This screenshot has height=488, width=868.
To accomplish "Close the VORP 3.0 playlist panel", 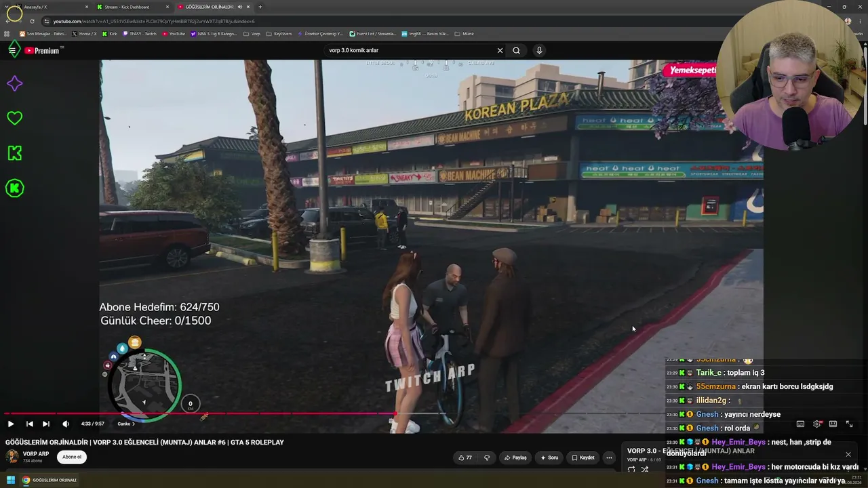I will click(x=848, y=454).
